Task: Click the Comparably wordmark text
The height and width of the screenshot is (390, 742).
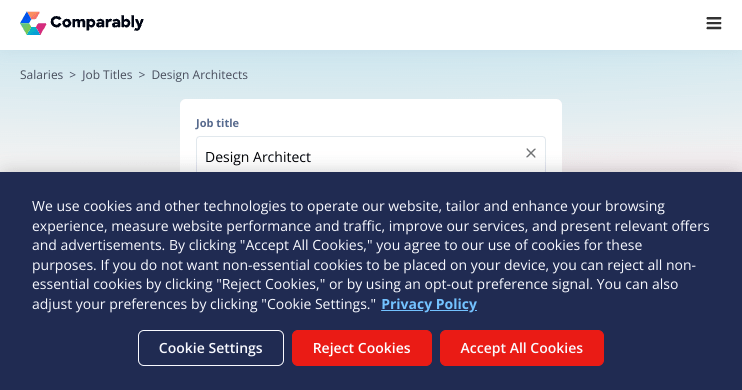Action: pos(97,22)
